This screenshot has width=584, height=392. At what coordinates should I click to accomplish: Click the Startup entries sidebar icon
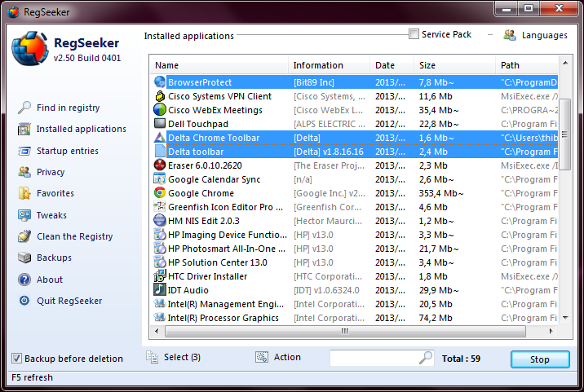[x=24, y=151]
